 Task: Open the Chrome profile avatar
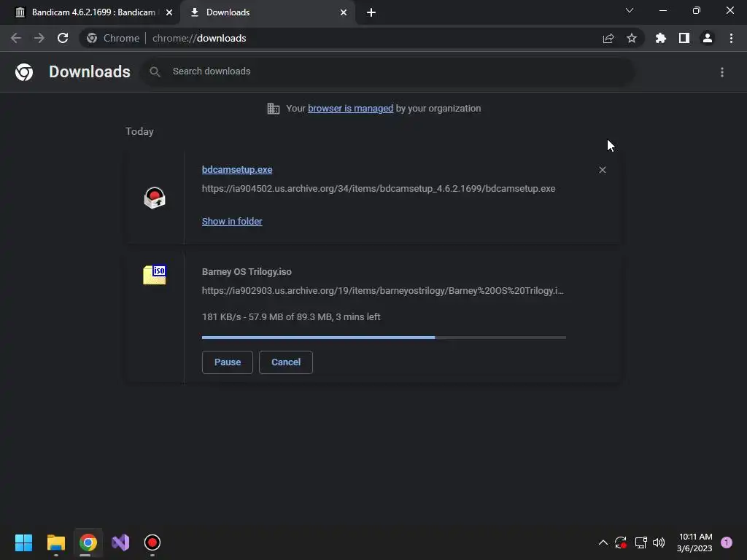click(708, 38)
